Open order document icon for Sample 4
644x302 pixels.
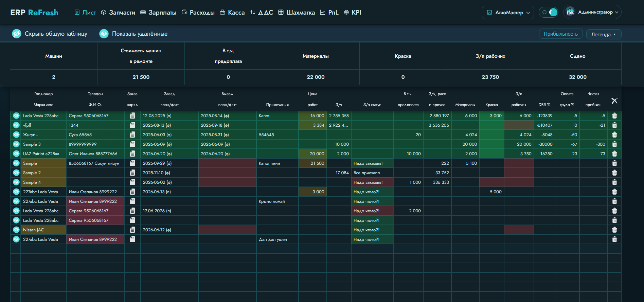[132, 182]
